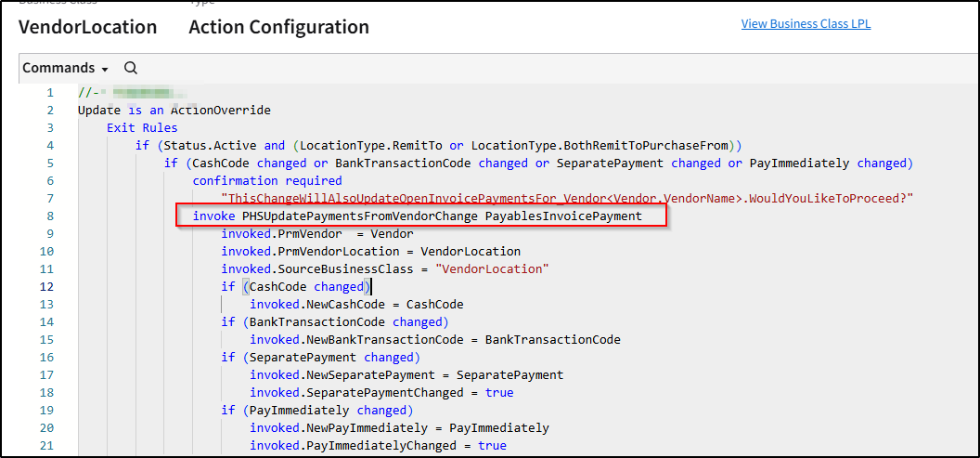Click the 'confirmation required' line
The height and width of the screenshot is (458, 980).
click(267, 181)
